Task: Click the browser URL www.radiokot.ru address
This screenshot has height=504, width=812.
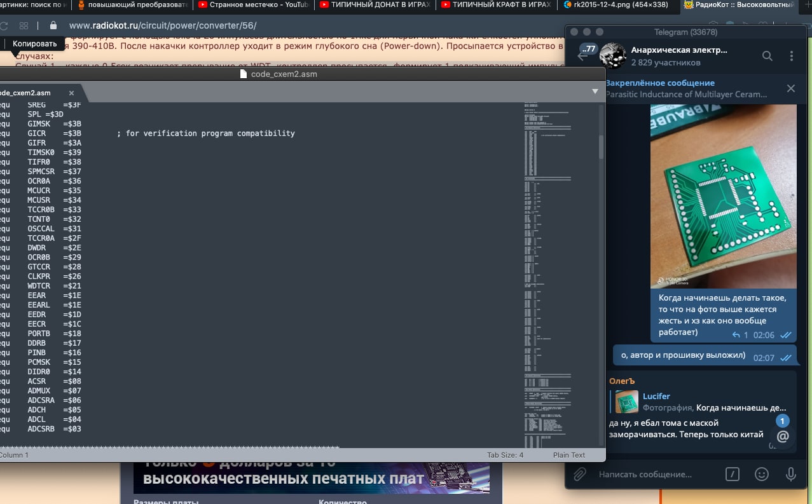Action: click(162, 26)
